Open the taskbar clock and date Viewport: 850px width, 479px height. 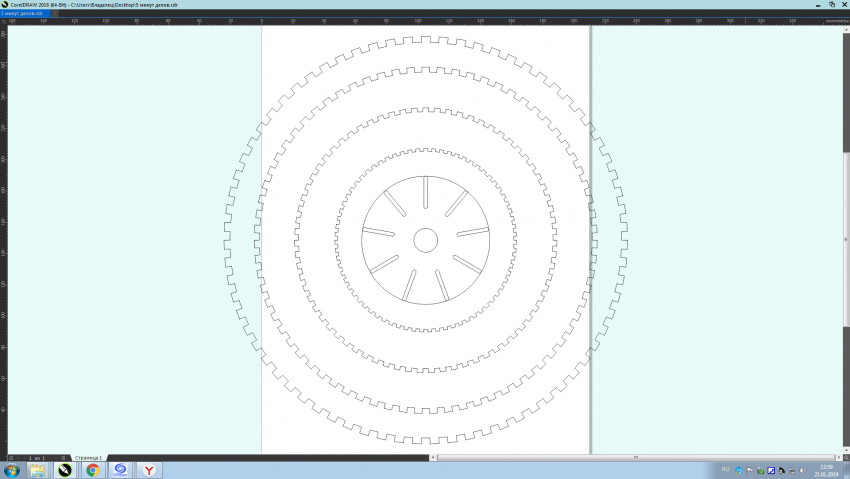click(x=827, y=469)
